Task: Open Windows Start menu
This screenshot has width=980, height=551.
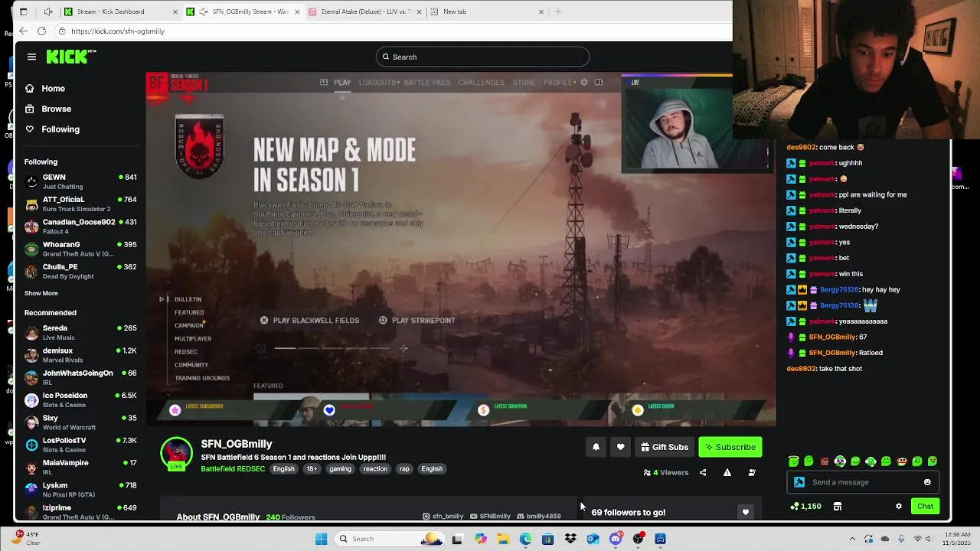Action: coord(322,539)
